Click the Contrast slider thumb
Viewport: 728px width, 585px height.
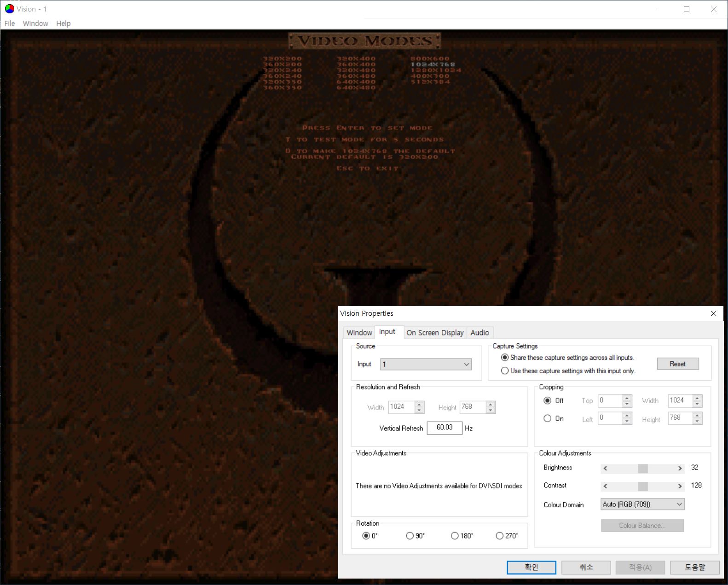pyautogui.click(x=643, y=486)
